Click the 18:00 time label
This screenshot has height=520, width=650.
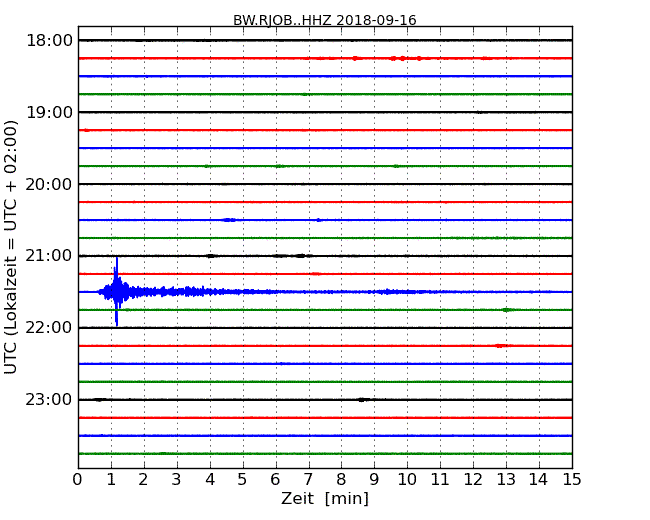coord(49,41)
